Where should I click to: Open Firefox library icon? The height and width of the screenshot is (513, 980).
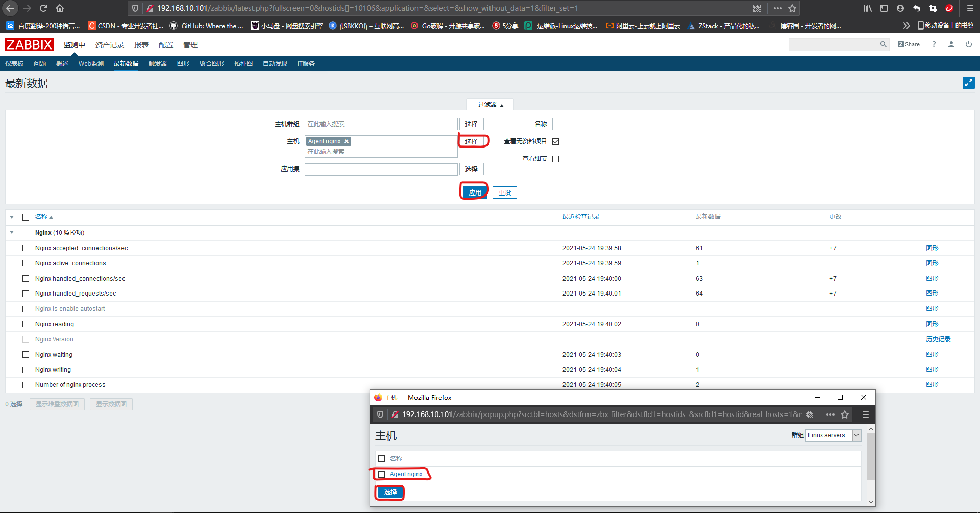[x=868, y=8]
